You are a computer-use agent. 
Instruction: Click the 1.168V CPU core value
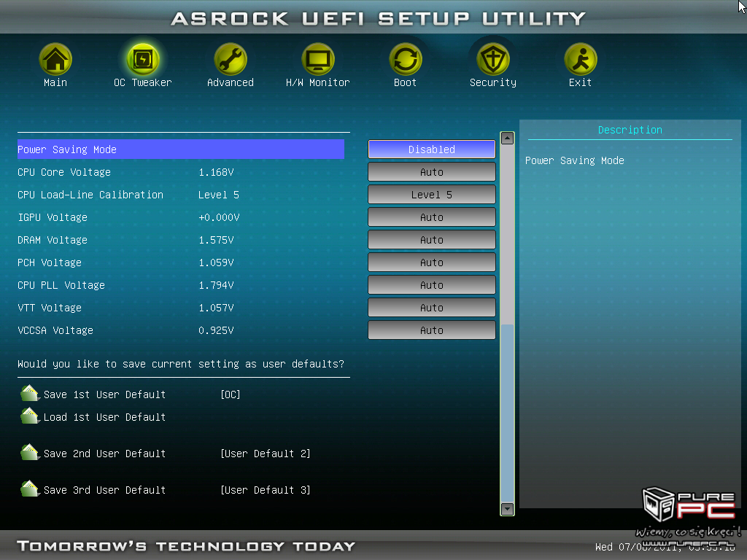click(216, 172)
